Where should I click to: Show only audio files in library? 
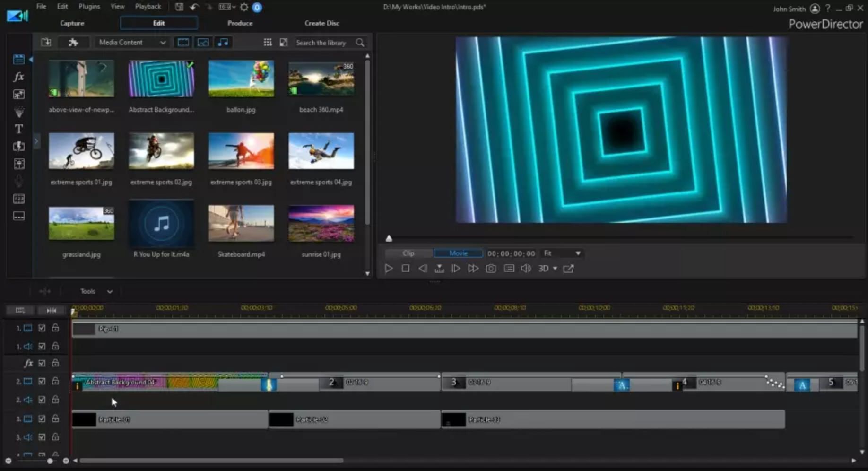[x=223, y=42]
